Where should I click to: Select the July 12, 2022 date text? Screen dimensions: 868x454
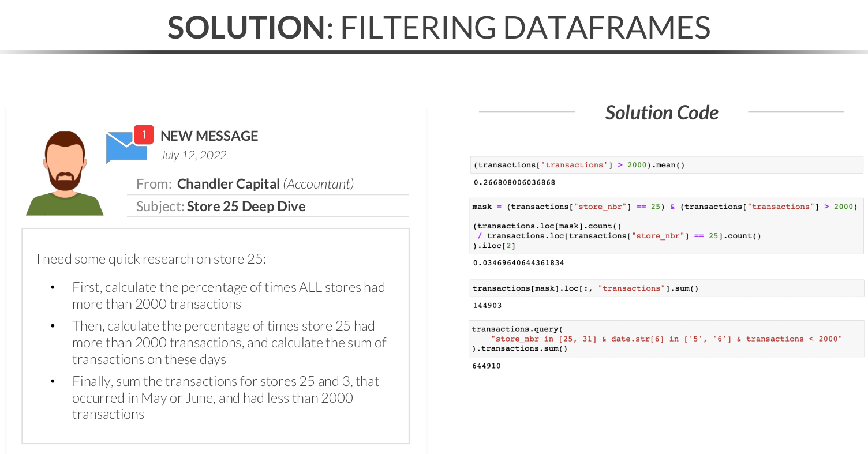click(193, 155)
